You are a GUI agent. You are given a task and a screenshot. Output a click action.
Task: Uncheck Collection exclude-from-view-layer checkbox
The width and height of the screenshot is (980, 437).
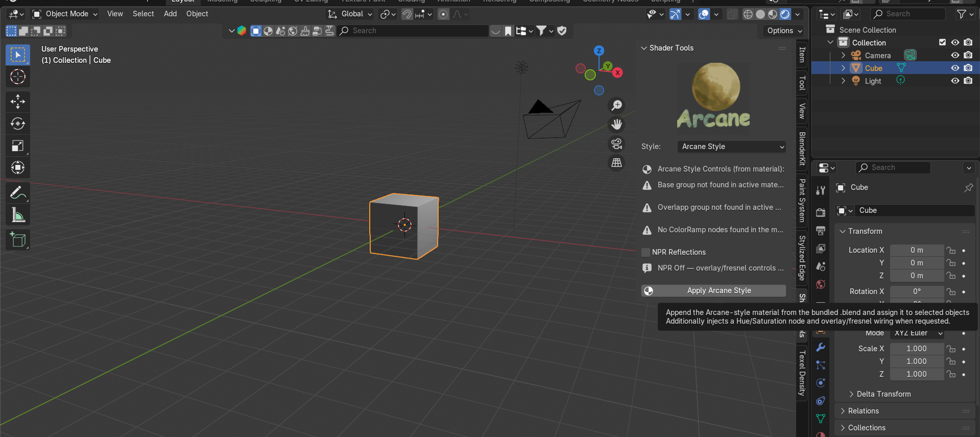click(x=942, y=42)
